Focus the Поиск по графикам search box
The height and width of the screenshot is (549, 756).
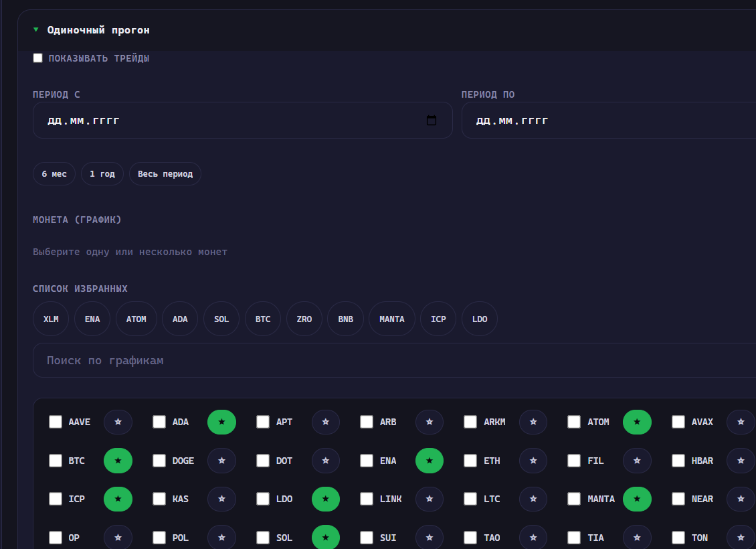pos(395,360)
